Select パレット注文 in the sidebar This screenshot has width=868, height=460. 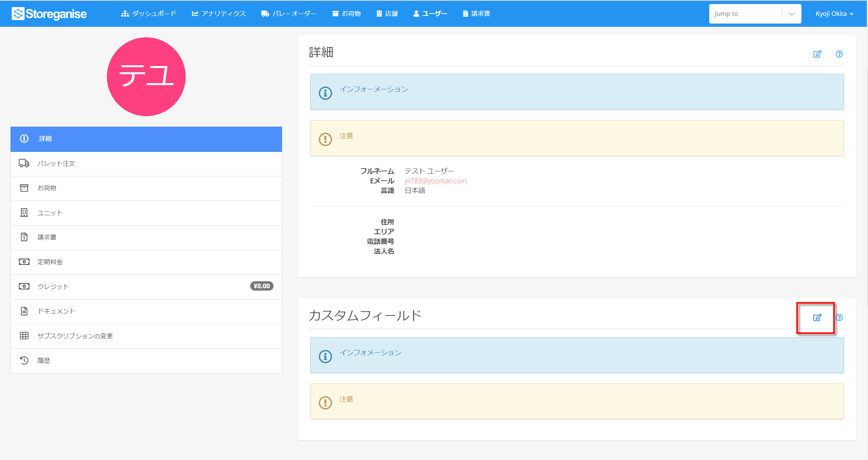(146, 164)
